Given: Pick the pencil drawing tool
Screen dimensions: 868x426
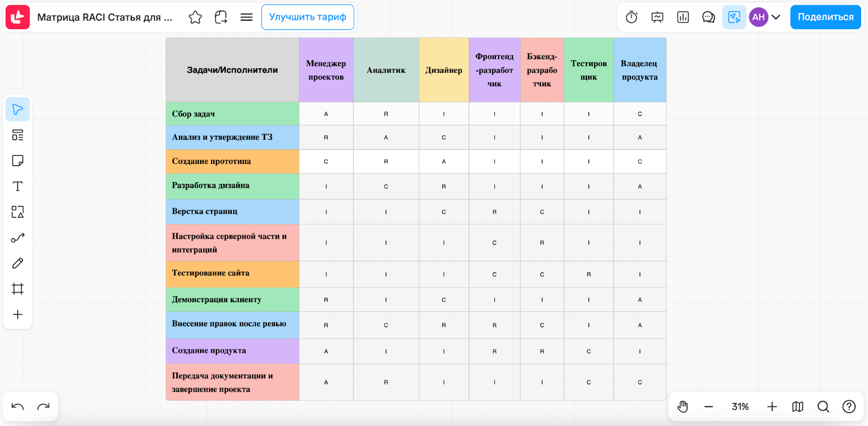Looking at the screenshot, I should (x=17, y=263).
